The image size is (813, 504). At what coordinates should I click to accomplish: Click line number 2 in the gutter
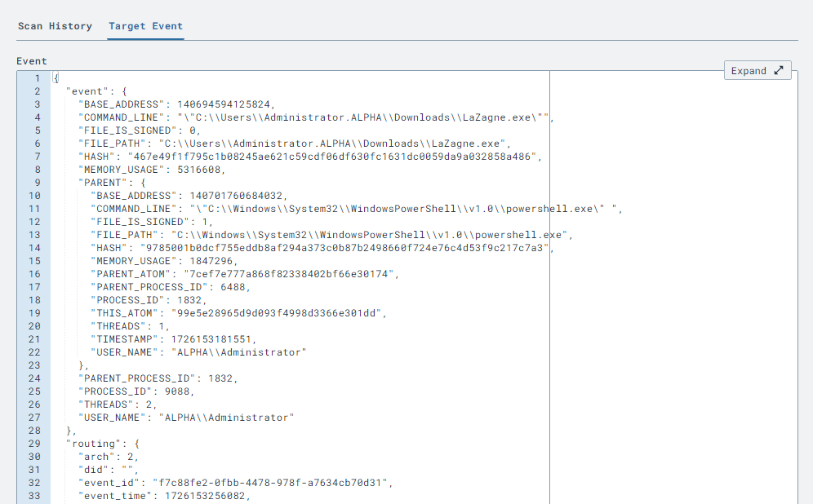click(37, 91)
